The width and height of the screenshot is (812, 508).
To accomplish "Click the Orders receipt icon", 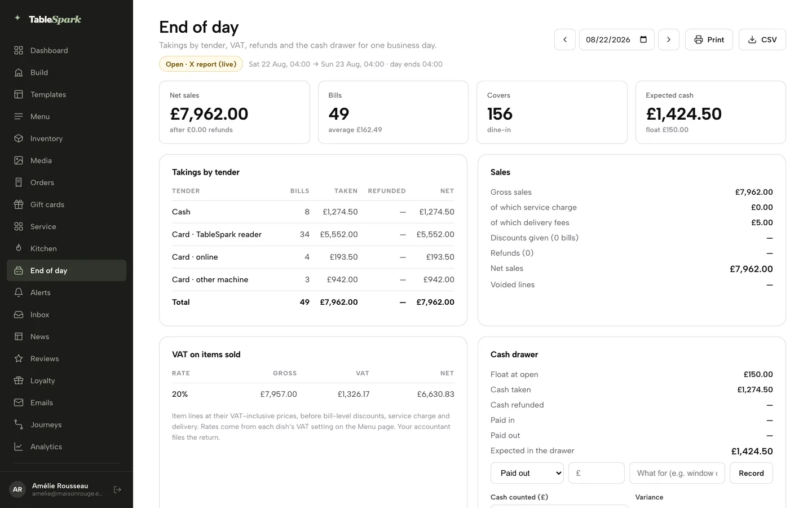I will tap(19, 182).
